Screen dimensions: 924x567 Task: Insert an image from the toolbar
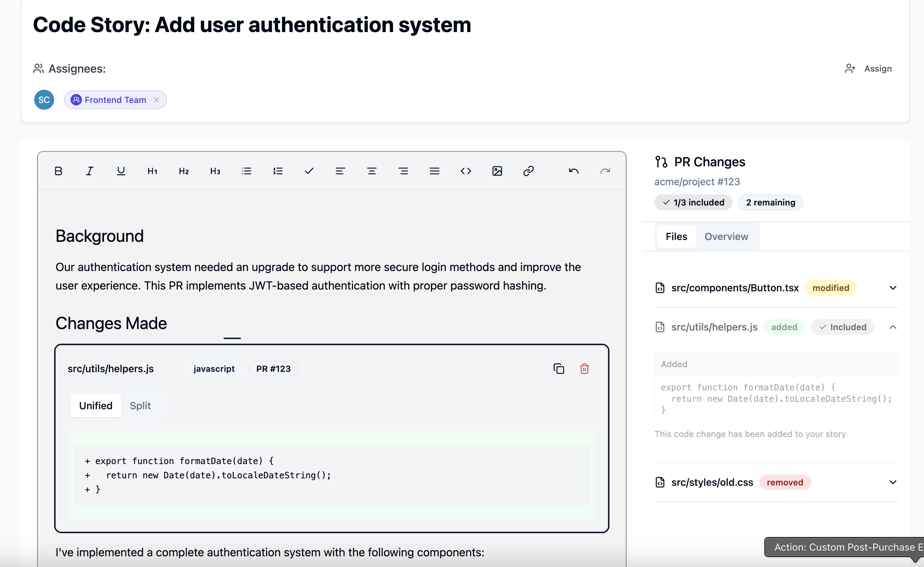497,171
